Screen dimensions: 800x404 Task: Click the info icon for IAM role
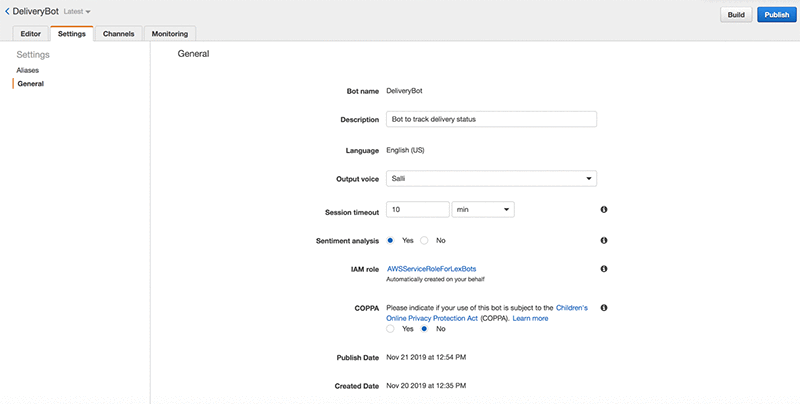tap(604, 269)
